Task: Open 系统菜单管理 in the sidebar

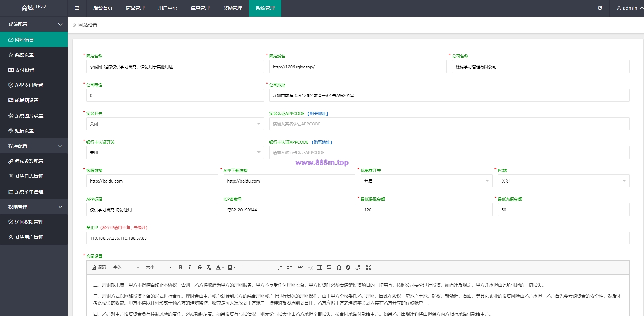Action: (x=34, y=192)
